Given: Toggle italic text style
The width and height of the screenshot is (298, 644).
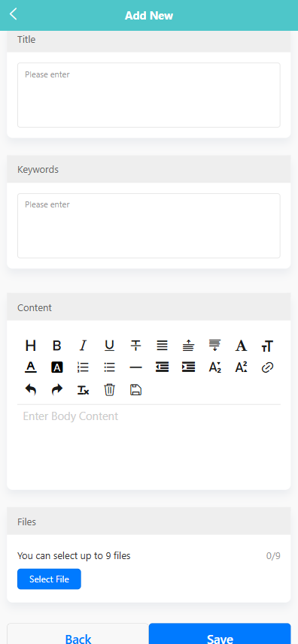Looking at the screenshot, I should pos(83,346).
